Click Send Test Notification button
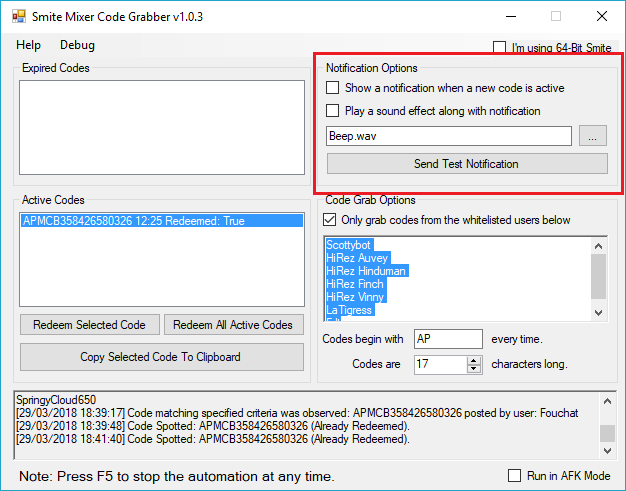This screenshot has height=491, width=626. pyautogui.click(x=467, y=164)
